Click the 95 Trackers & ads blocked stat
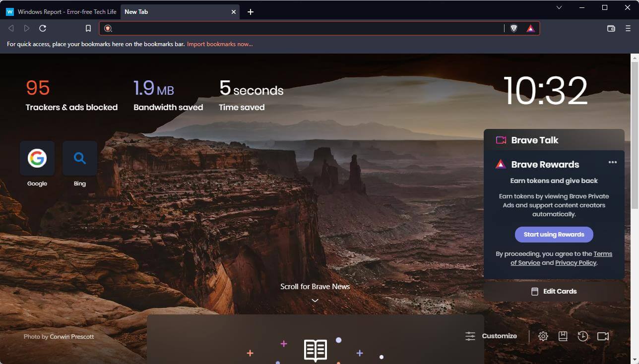Image resolution: width=639 pixels, height=364 pixels. [x=71, y=95]
